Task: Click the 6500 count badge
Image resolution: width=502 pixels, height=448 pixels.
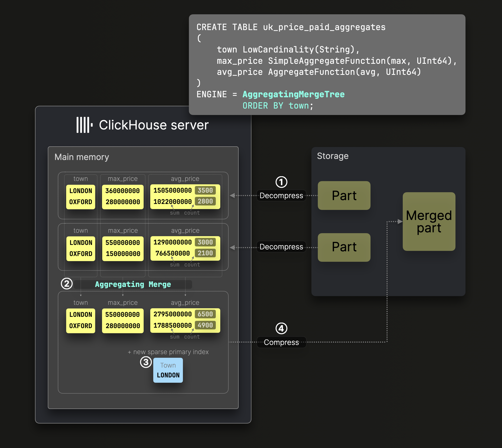Action: pyautogui.click(x=205, y=314)
